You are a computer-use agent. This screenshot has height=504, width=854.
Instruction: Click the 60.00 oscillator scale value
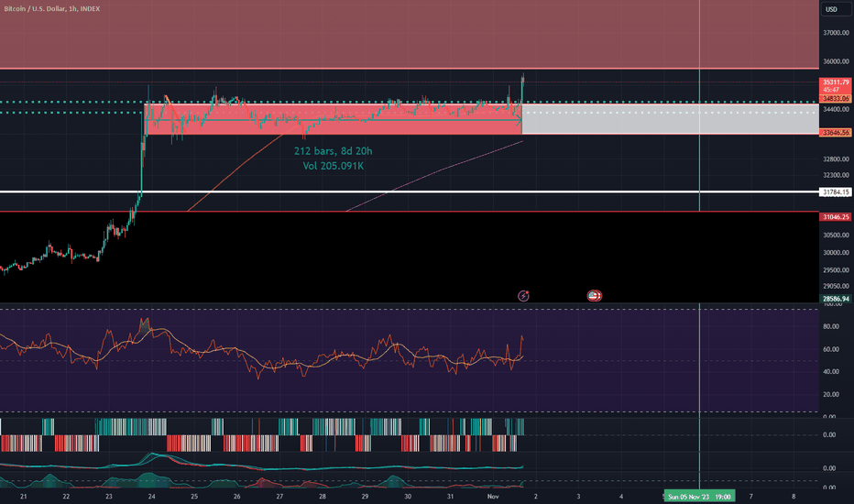(830, 349)
